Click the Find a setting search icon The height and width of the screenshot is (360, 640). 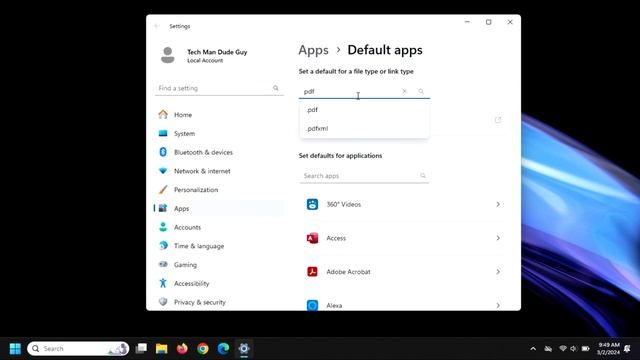[276, 88]
